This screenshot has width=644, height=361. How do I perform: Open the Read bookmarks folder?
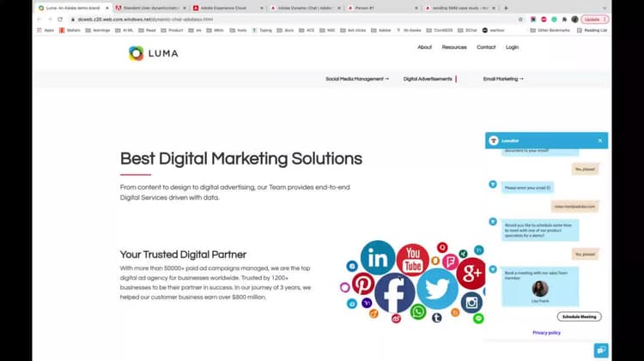pyautogui.click(x=148, y=30)
